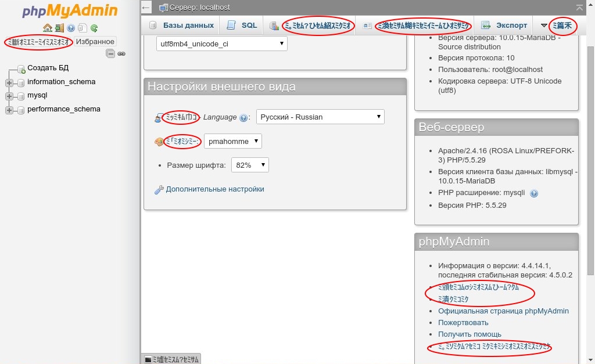Reload navigation panel with green refresh icon
This screenshot has height=364, width=595.
pos(94,28)
